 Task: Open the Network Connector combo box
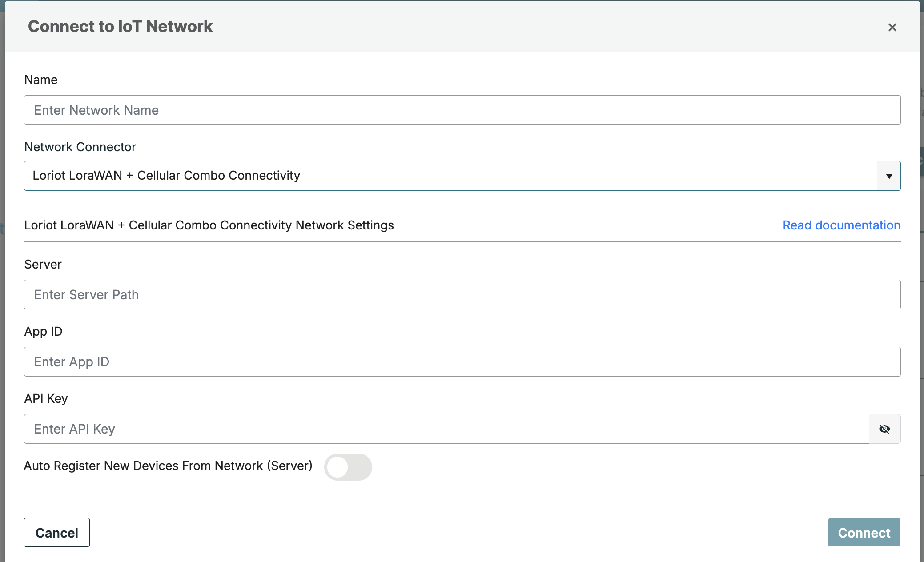(x=449, y=176)
